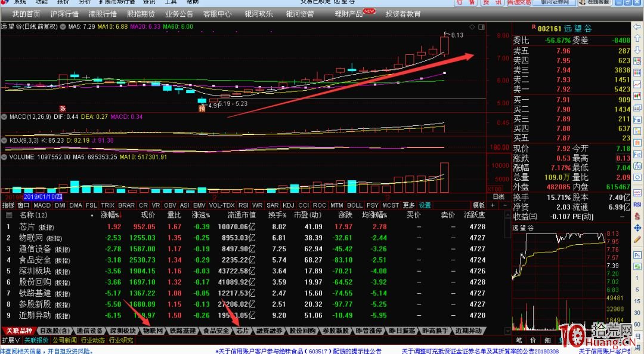Viewport: 644px width, 354px height.
Task: Select the MCST indicator tab
Action: click(391, 205)
